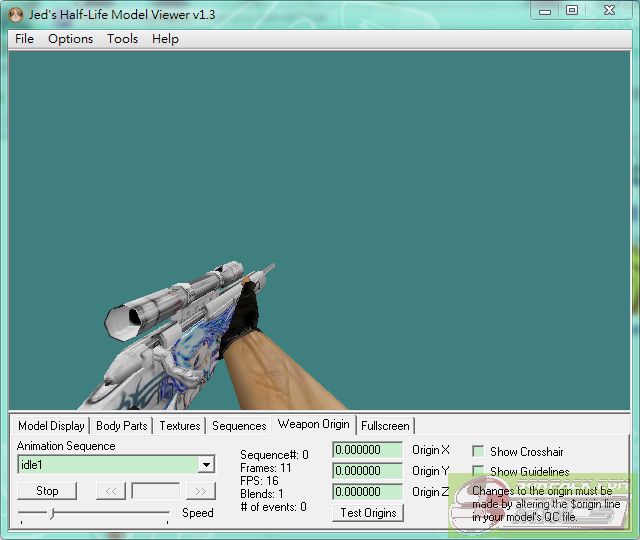Image resolution: width=640 pixels, height=540 pixels.
Task: Maximize the Model Viewer window
Action: [x=572, y=10]
